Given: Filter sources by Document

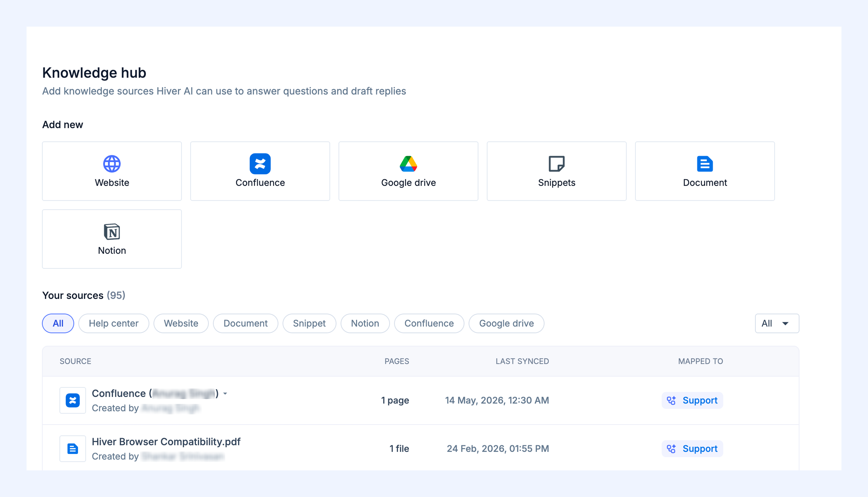Looking at the screenshot, I should tap(246, 323).
